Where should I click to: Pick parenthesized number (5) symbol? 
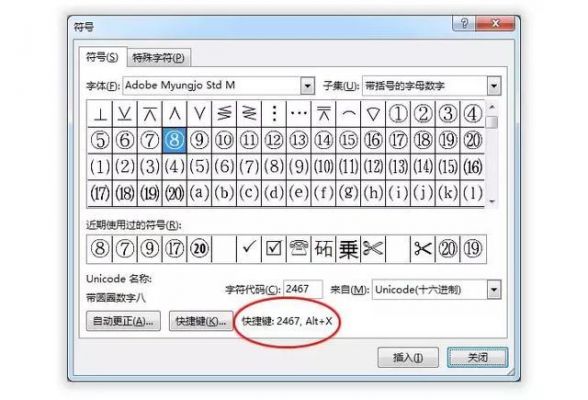point(199,167)
